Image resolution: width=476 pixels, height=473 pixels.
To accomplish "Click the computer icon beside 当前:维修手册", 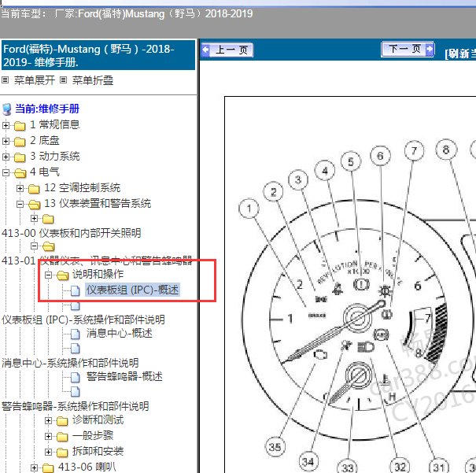I will click(x=6, y=109).
